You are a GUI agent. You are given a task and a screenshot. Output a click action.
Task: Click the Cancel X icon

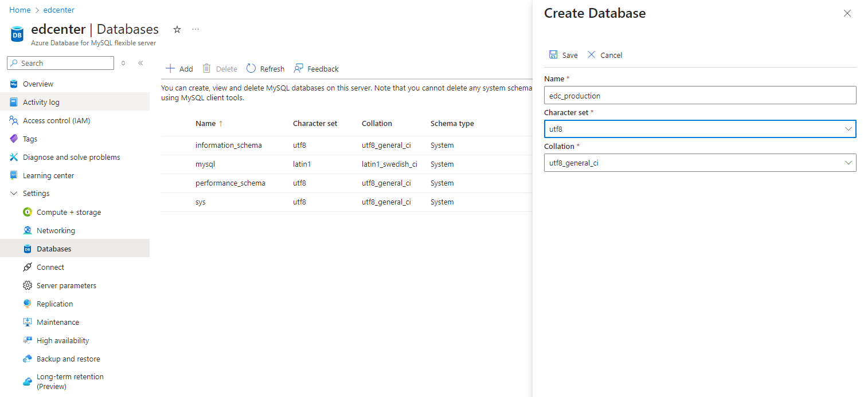pos(592,55)
